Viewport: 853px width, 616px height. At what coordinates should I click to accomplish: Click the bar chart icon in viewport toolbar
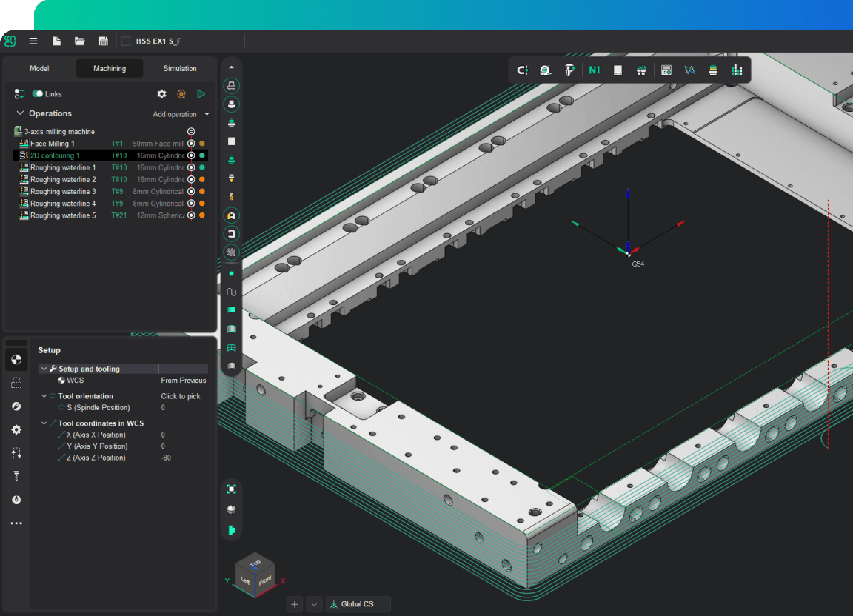(736, 70)
